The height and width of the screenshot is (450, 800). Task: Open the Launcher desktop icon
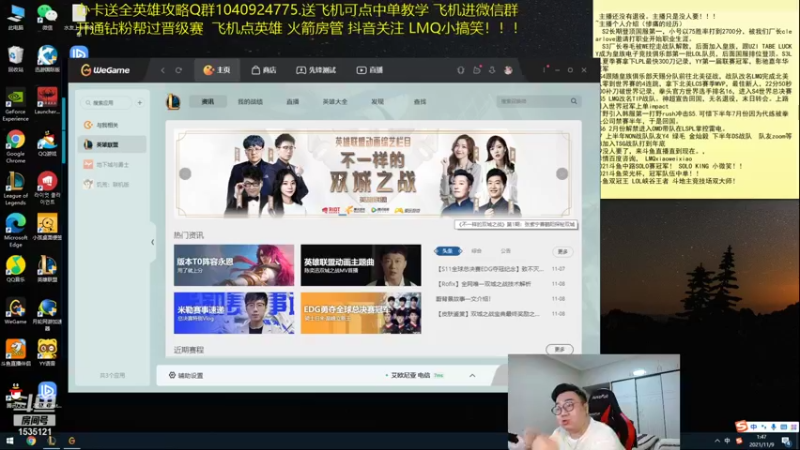(47, 101)
